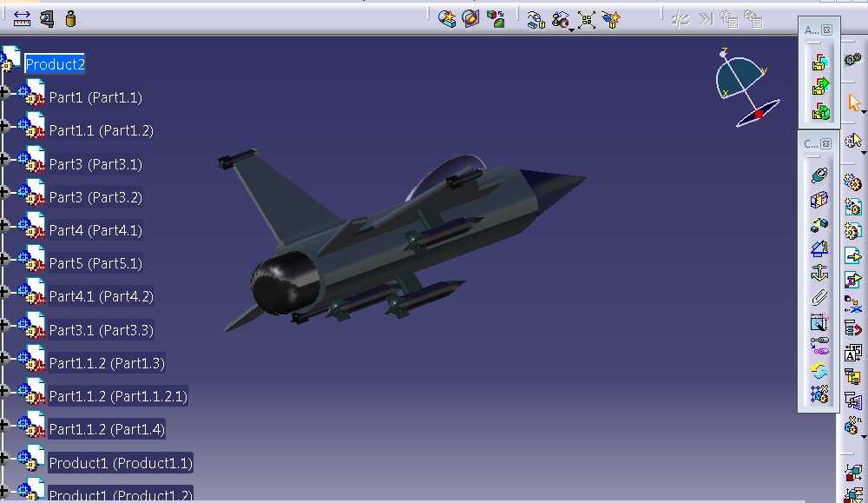Expand the Part4.1 (Part4.2) node
The image size is (868, 503).
click(x=4, y=291)
